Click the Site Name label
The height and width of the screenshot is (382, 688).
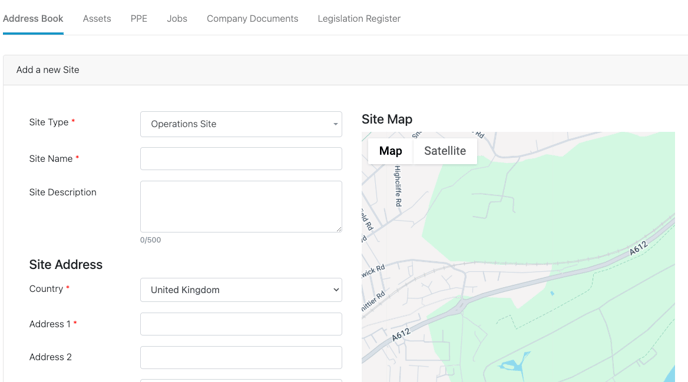tap(51, 159)
